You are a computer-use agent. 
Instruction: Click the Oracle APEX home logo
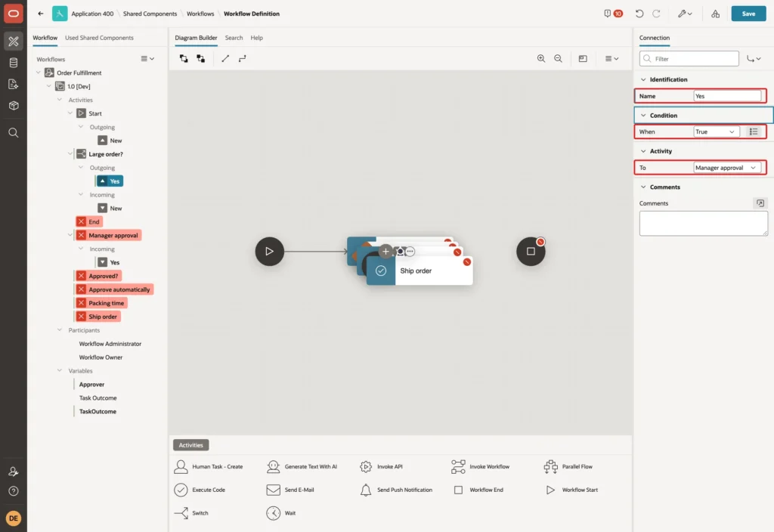tap(14, 14)
